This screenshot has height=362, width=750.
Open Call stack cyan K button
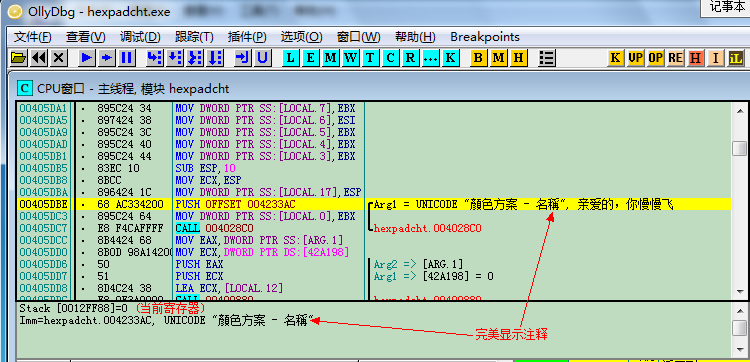pyautogui.click(x=450, y=58)
